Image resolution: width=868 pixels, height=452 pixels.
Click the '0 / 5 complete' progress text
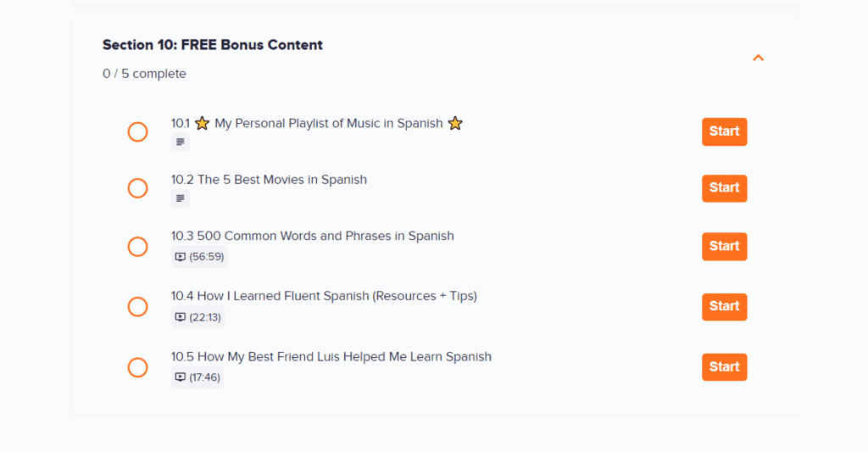[144, 74]
